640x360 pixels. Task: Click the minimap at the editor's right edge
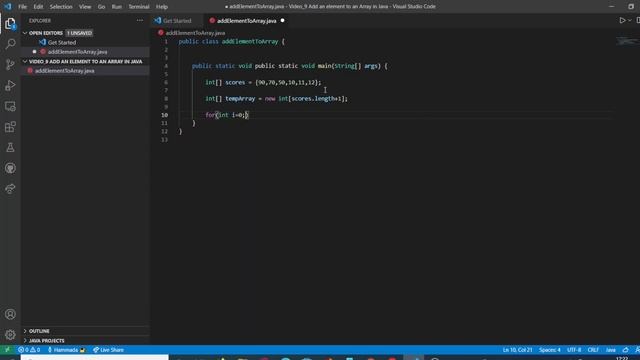click(x=627, y=41)
